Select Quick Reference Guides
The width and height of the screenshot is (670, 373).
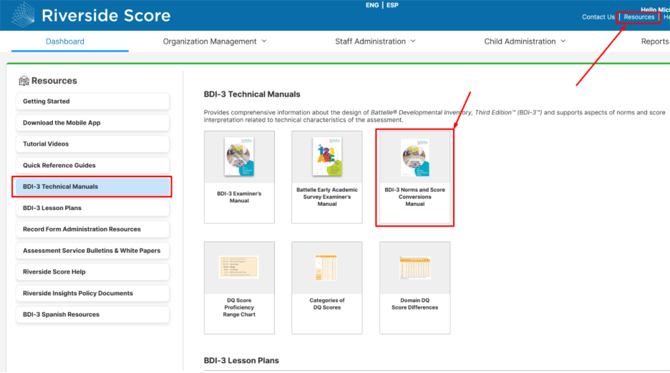click(92, 165)
